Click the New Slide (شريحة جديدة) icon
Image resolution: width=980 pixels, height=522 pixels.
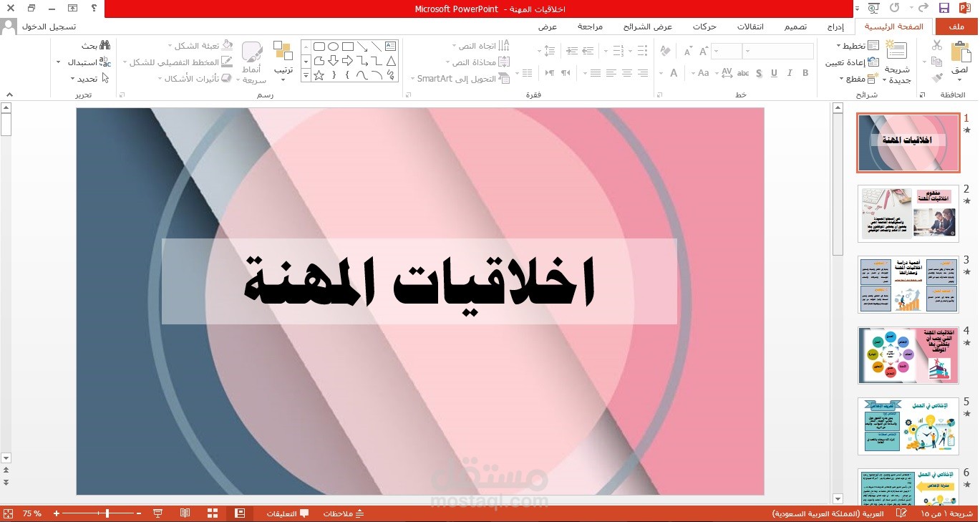point(896,50)
